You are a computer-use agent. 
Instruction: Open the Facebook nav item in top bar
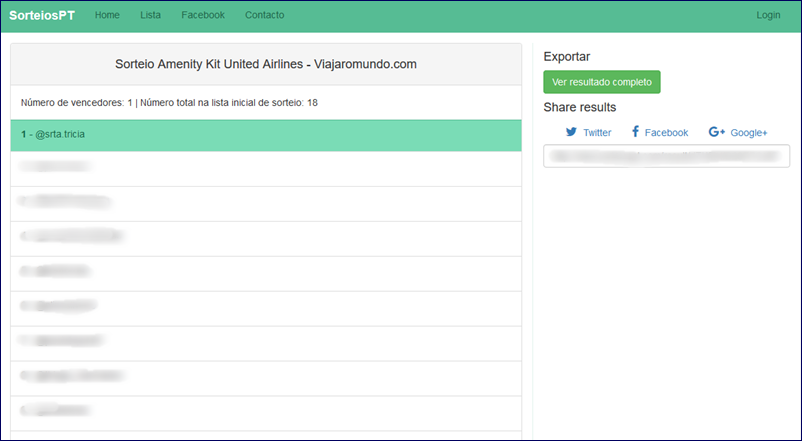point(203,15)
